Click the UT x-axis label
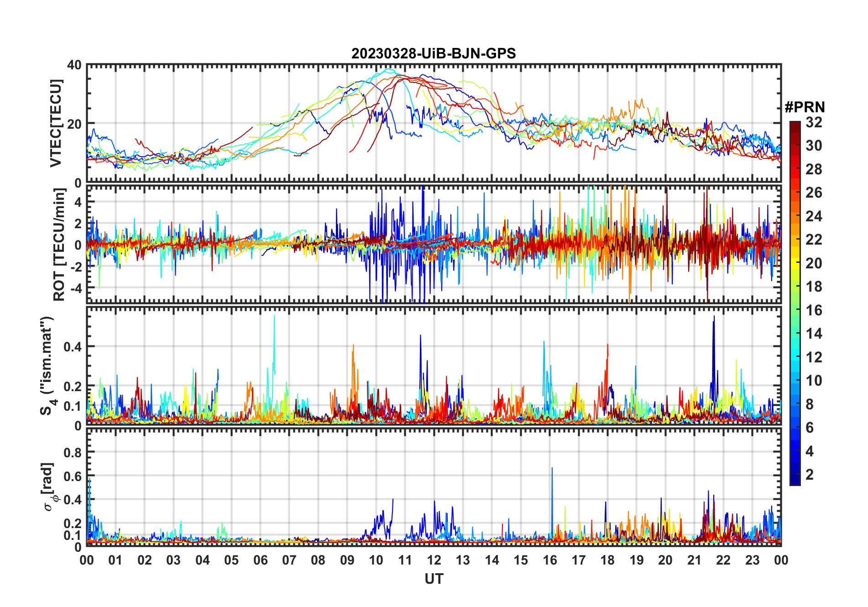The width and height of the screenshot is (868, 607). [434, 579]
